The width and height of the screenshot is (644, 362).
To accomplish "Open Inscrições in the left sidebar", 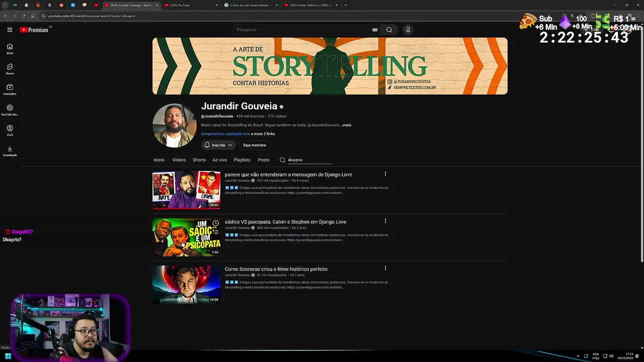I will (x=10, y=89).
